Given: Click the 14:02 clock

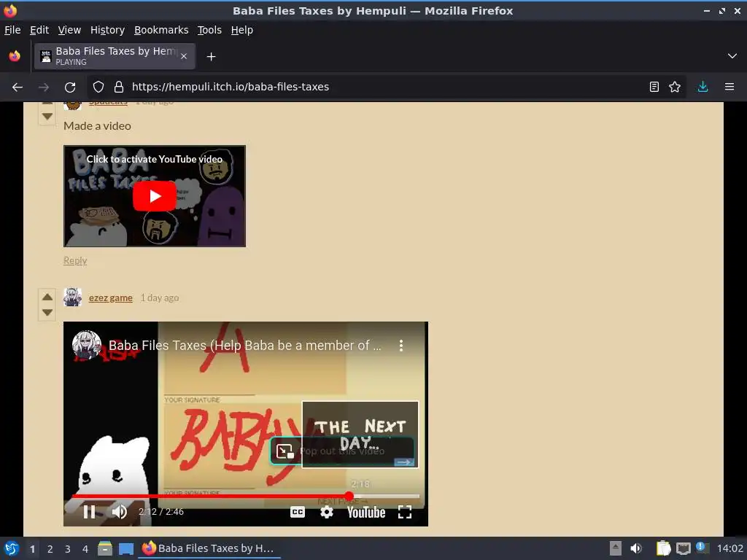Looking at the screenshot, I should [x=729, y=548].
